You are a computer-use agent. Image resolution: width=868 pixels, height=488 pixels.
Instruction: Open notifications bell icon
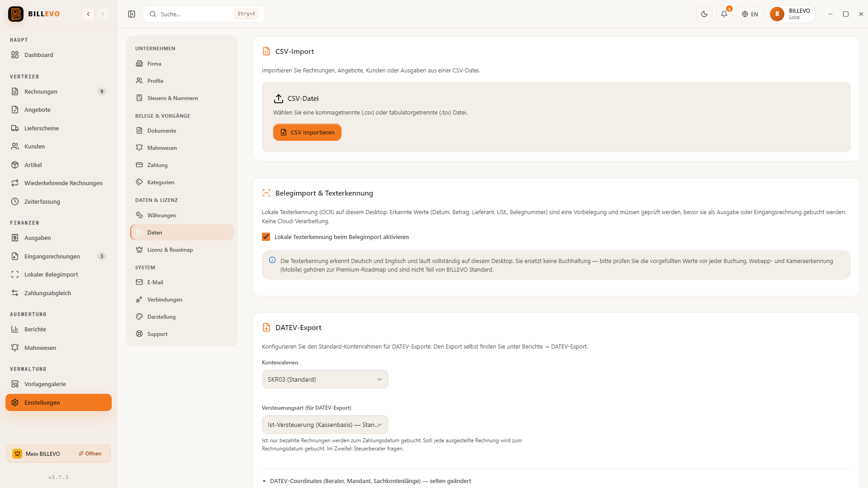724,14
